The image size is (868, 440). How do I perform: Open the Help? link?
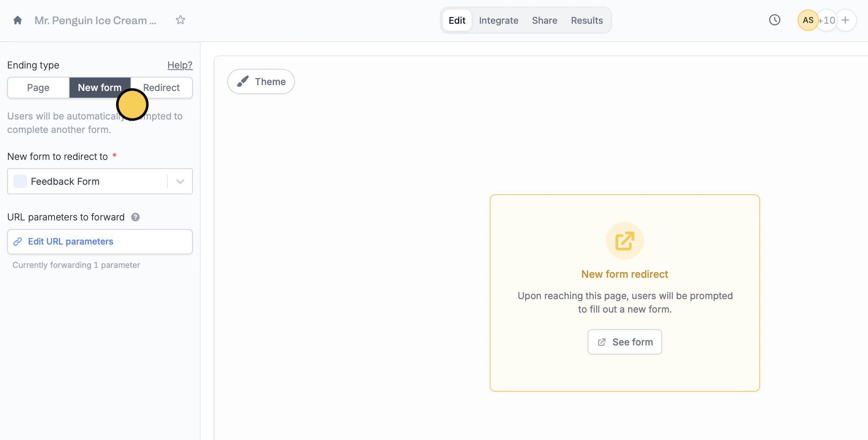(179, 65)
